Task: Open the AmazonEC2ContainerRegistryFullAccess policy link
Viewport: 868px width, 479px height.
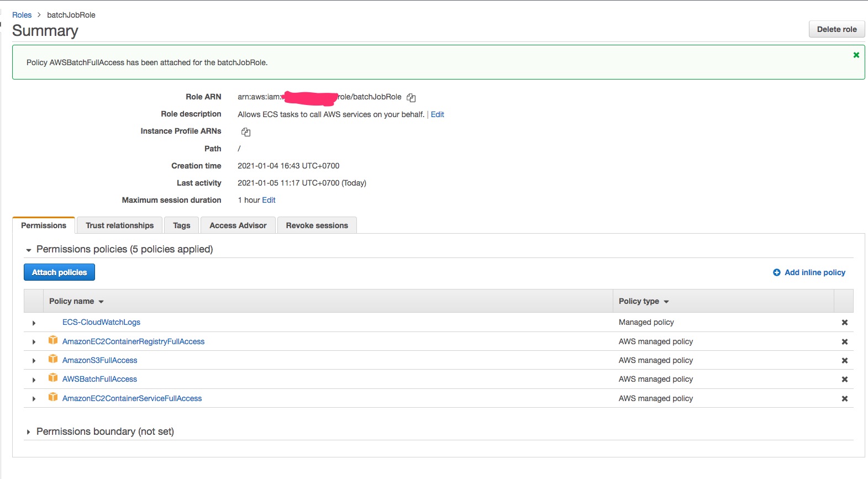Action: [133, 341]
